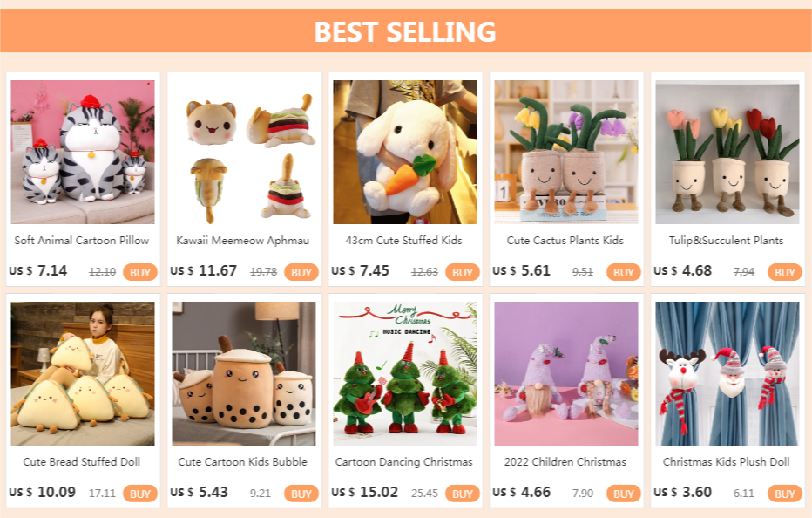Screen dimensions: 812x518
Task: Open the Soft Animal Cartoon Pillow image
Action: click(83, 152)
